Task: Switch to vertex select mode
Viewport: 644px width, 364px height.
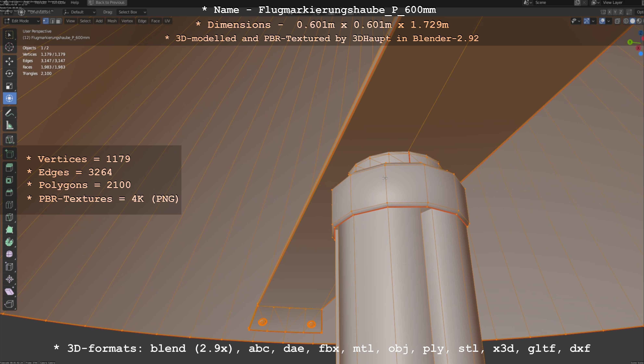Action: [x=46, y=21]
